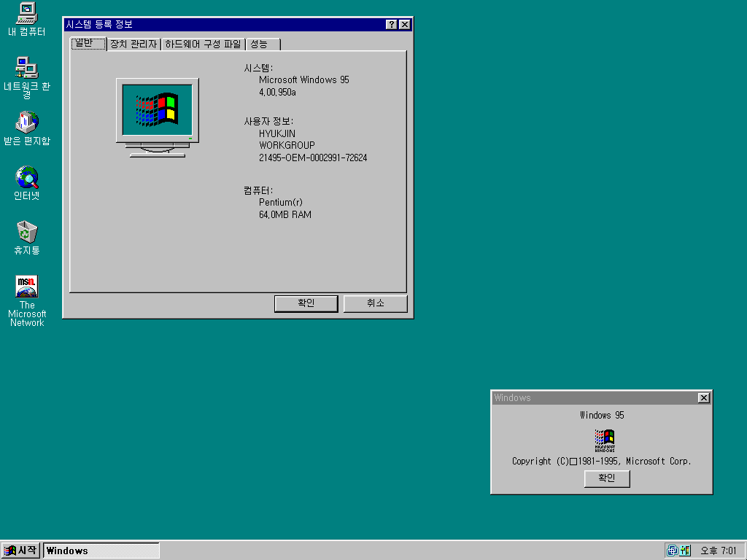Click the HYUKJIN user name text
Image resolution: width=747 pixels, height=560 pixels.
(x=277, y=134)
